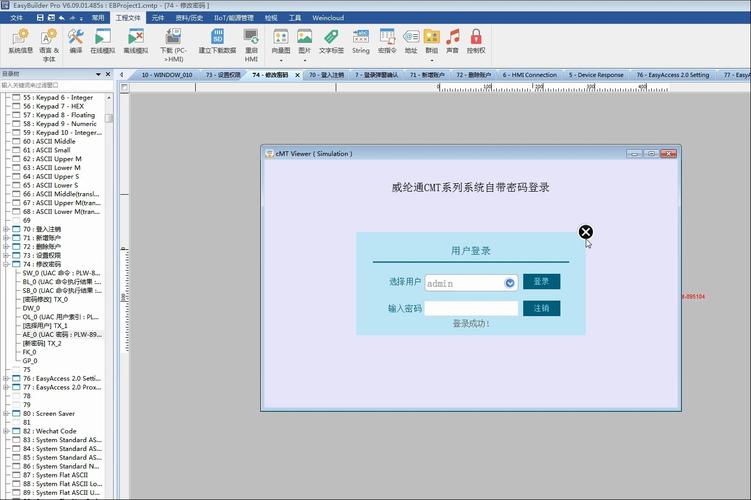This screenshot has width=751, height=500.
Task: Open the 10 - WINDOW_010 document tab
Action: [166, 75]
